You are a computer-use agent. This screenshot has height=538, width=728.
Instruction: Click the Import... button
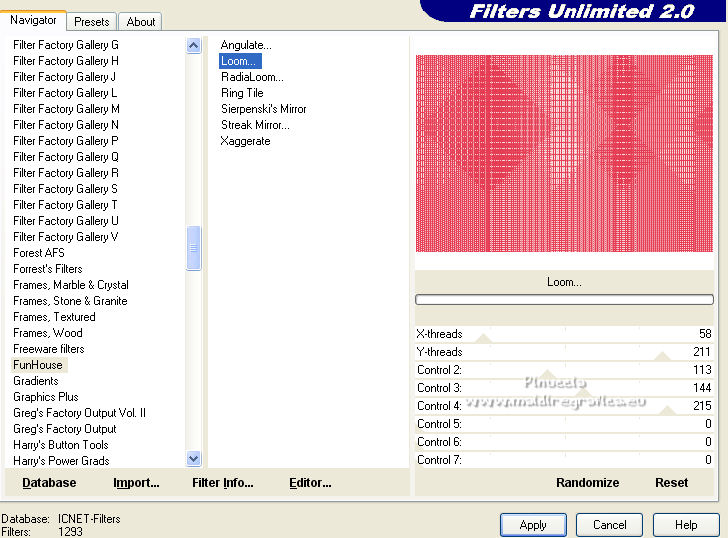tap(136, 483)
